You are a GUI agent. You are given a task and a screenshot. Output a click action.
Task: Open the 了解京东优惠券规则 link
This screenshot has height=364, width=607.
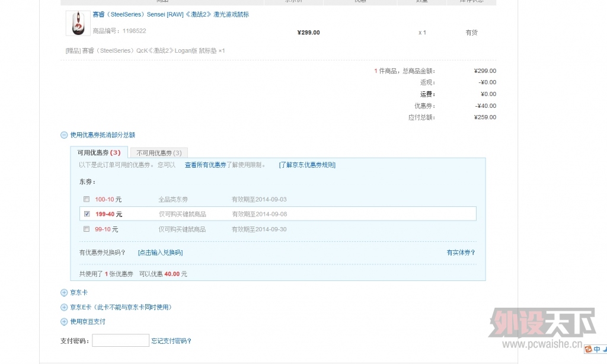click(307, 165)
